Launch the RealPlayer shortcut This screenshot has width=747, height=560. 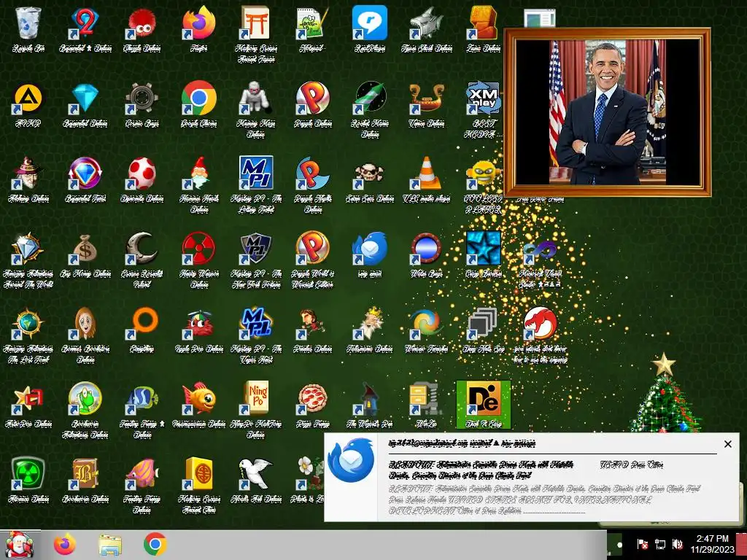pyautogui.click(x=370, y=23)
